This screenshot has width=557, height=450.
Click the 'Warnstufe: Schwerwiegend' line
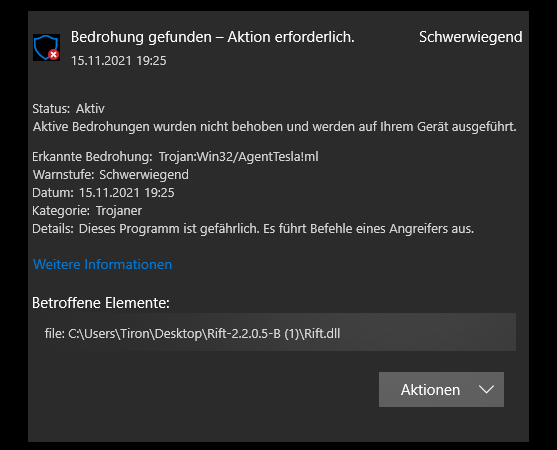(111, 175)
